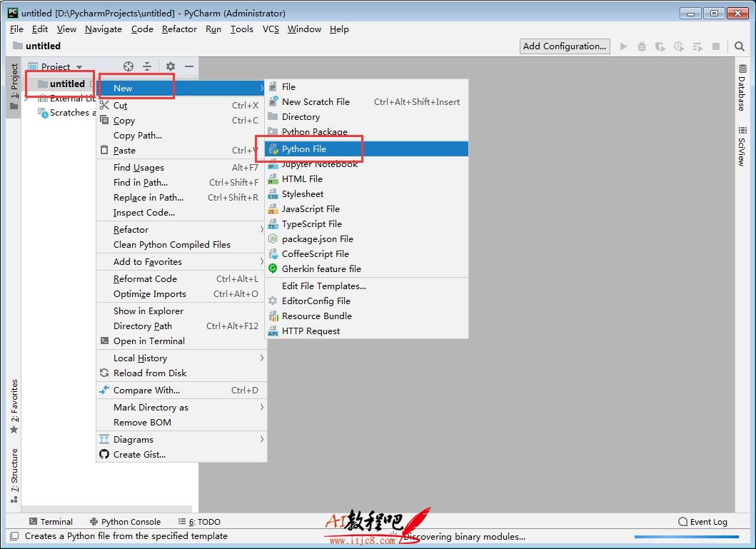Expand the Diagrams submenu arrow
Viewport: 756px width, 549px height.
point(262,439)
